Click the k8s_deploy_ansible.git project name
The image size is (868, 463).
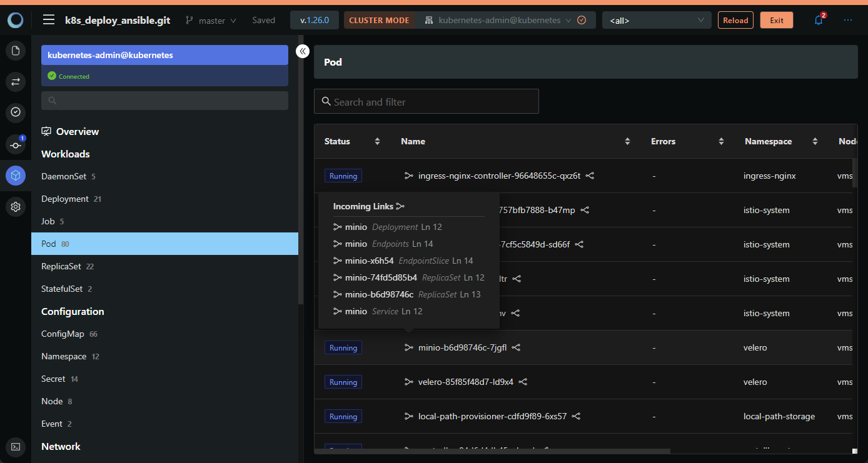pos(118,21)
